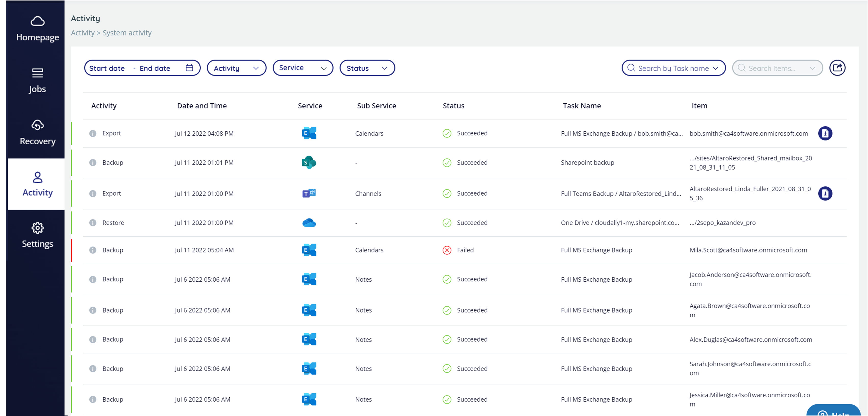Click the Activity breadcrumb link
The width and height of the screenshot is (868, 416).
[x=83, y=33]
